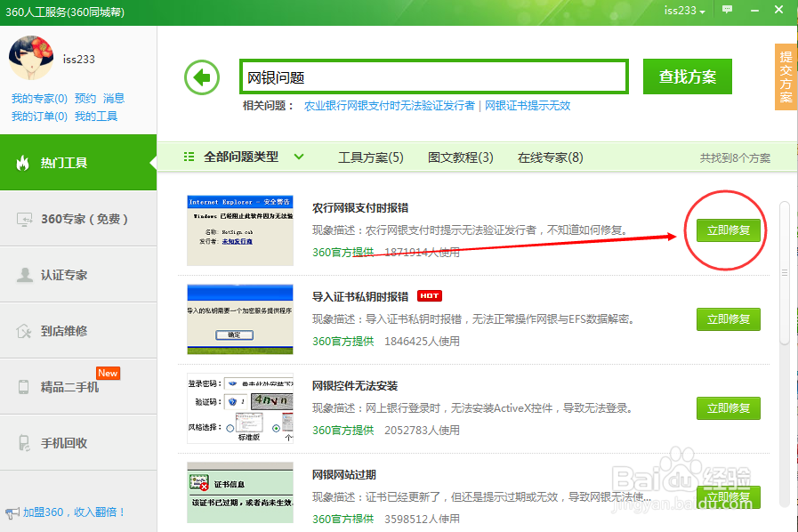Click the phone icon beside 精品二手机

(x=23, y=387)
